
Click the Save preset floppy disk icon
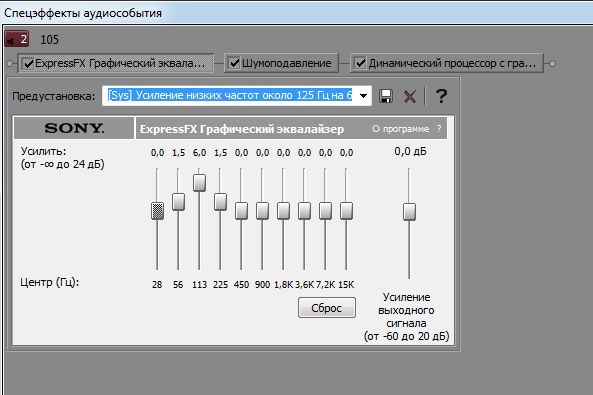[x=386, y=96]
